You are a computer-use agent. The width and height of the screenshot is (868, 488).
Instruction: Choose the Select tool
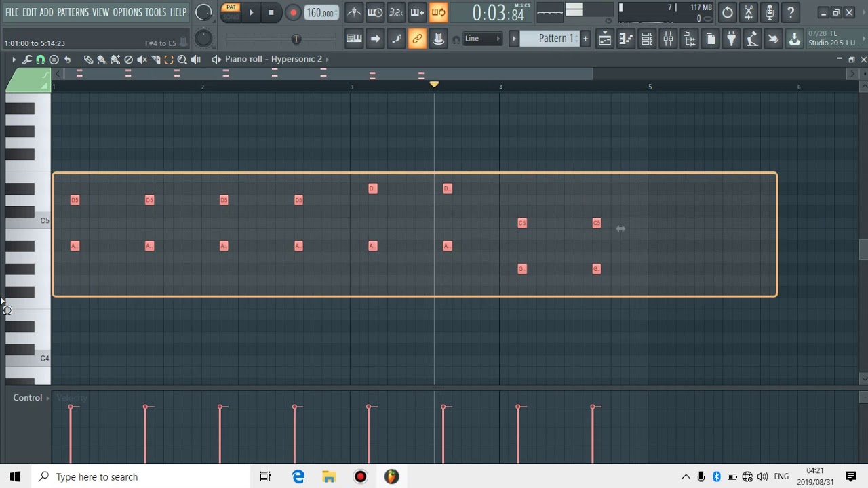(x=169, y=60)
